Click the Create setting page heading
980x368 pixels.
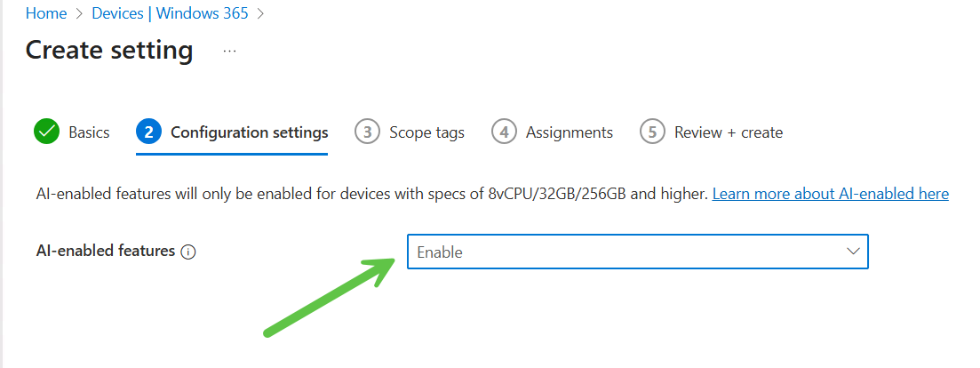(109, 50)
